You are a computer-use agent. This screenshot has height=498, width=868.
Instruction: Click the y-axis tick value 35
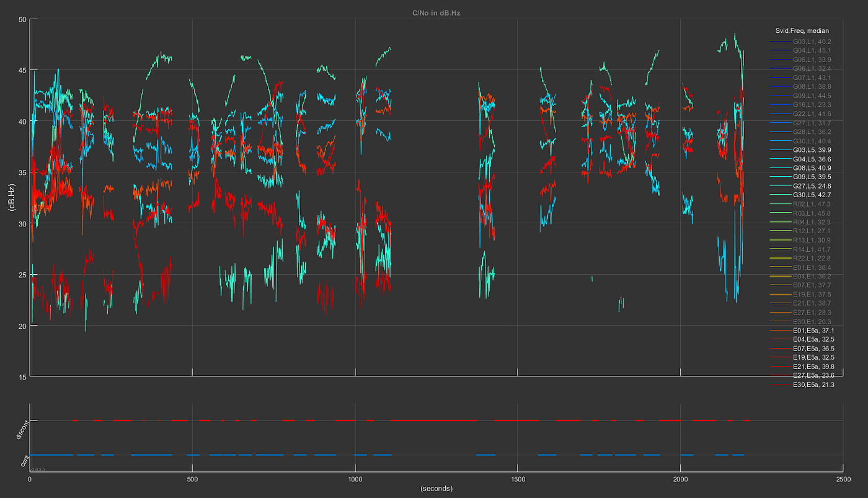(x=22, y=172)
